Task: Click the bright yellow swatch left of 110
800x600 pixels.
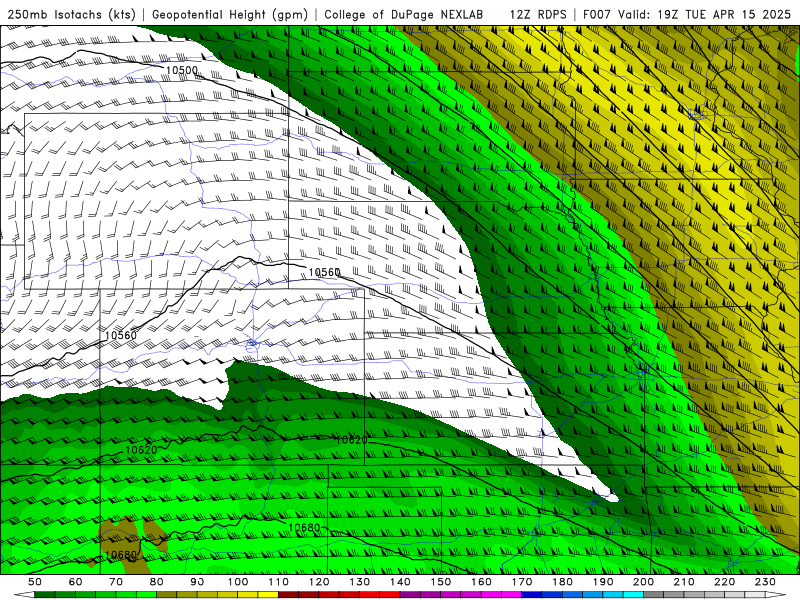Action: [268, 595]
